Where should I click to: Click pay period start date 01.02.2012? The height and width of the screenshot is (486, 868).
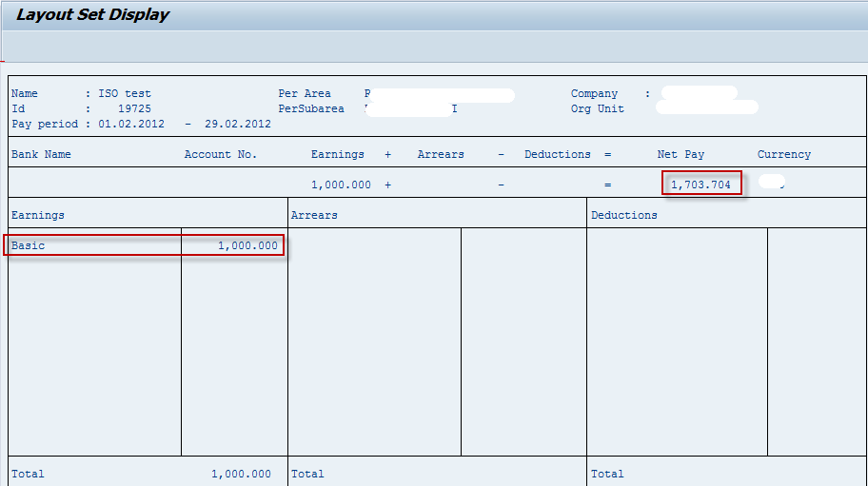pyautogui.click(x=131, y=125)
